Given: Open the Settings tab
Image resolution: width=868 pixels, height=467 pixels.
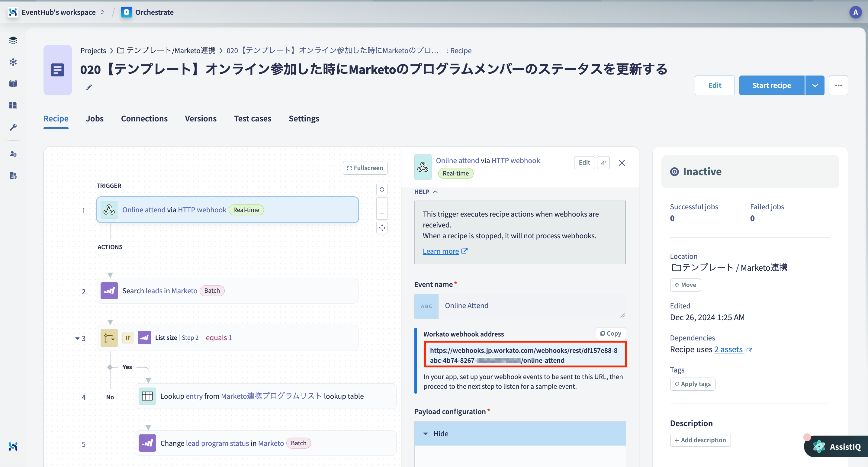Looking at the screenshot, I should (x=304, y=119).
